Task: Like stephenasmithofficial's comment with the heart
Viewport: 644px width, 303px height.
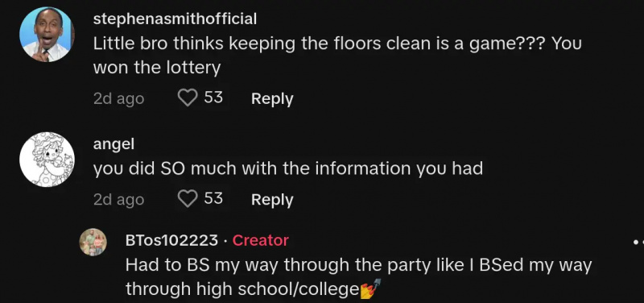Action: click(188, 98)
